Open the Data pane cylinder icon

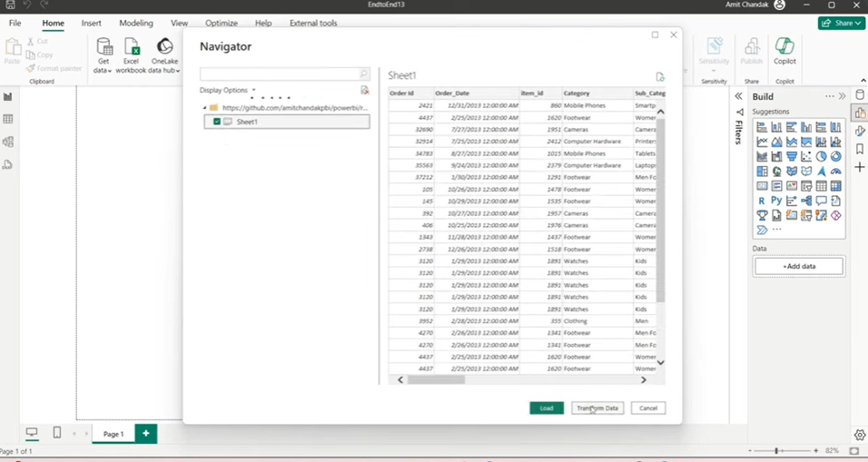pos(860,94)
